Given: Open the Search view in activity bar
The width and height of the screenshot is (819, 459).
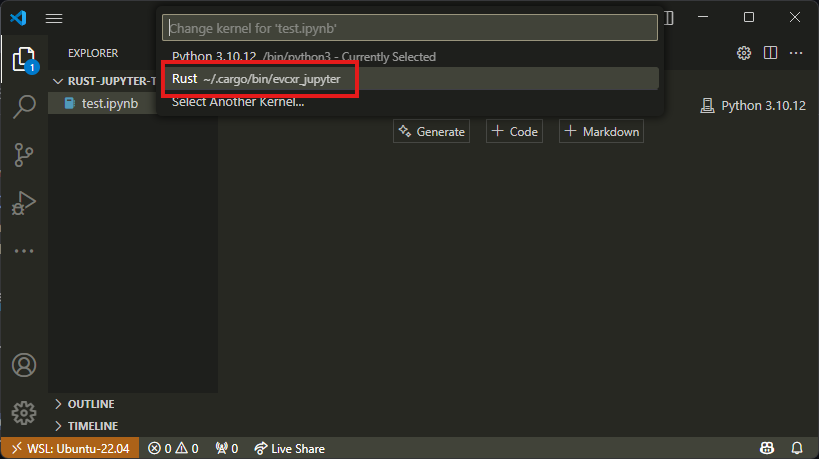Looking at the screenshot, I should [x=24, y=107].
